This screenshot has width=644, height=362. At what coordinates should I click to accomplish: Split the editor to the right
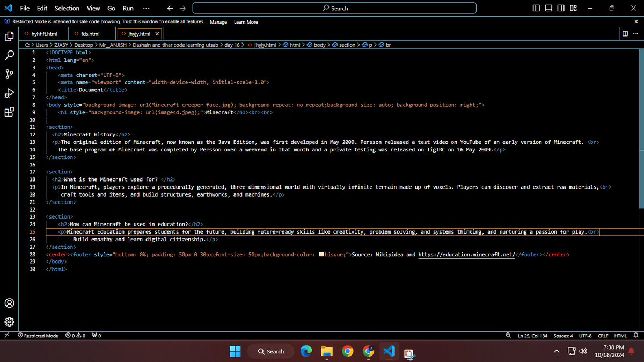625,33
